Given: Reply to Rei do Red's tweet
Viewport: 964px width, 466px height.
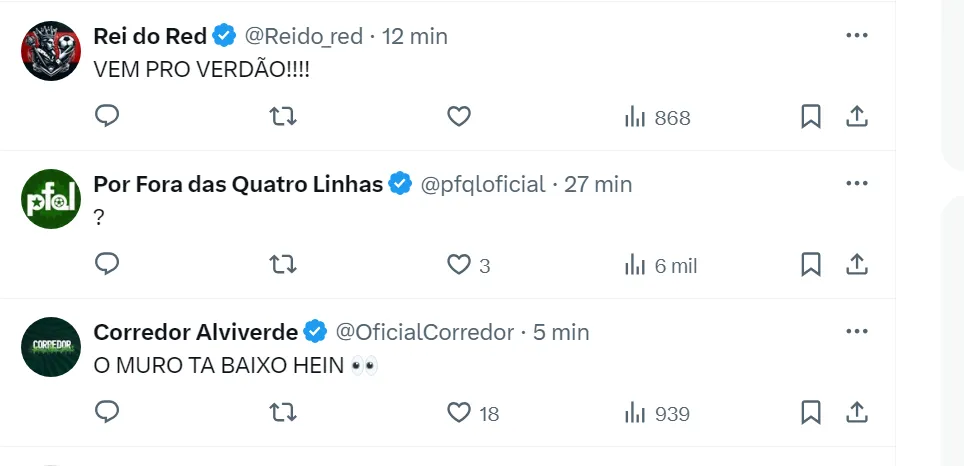Looking at the screenshot, I should point(107,117).
